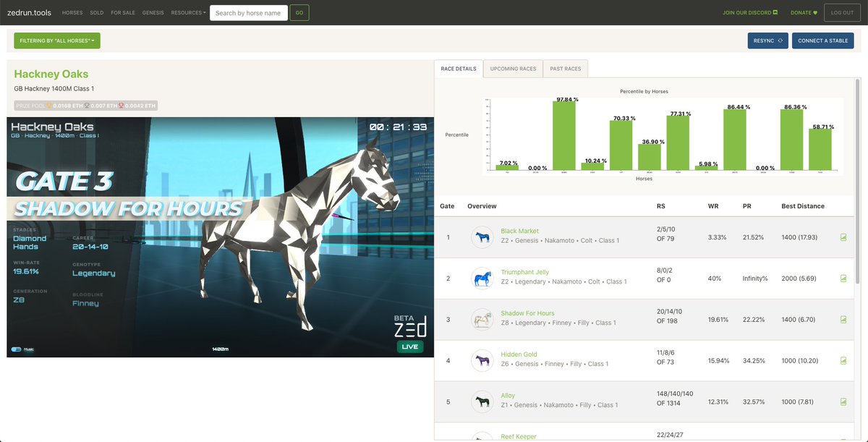The width and height of the screenshot is (868, 442).
Task: Open the Resources dropdown in navbar
Action: (x=188, y=12)
